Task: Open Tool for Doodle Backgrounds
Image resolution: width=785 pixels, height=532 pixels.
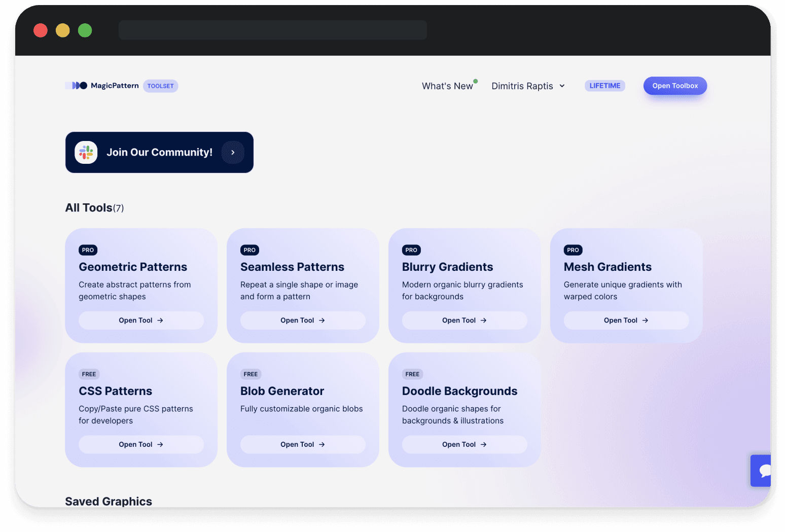Action: click(x=465, y=444)
